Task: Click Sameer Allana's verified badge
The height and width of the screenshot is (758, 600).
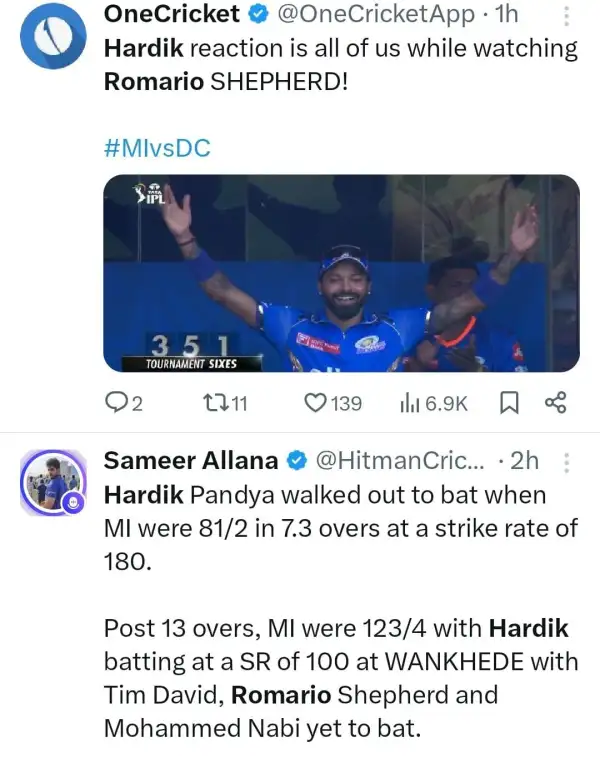Action: [x=297, y=461]
